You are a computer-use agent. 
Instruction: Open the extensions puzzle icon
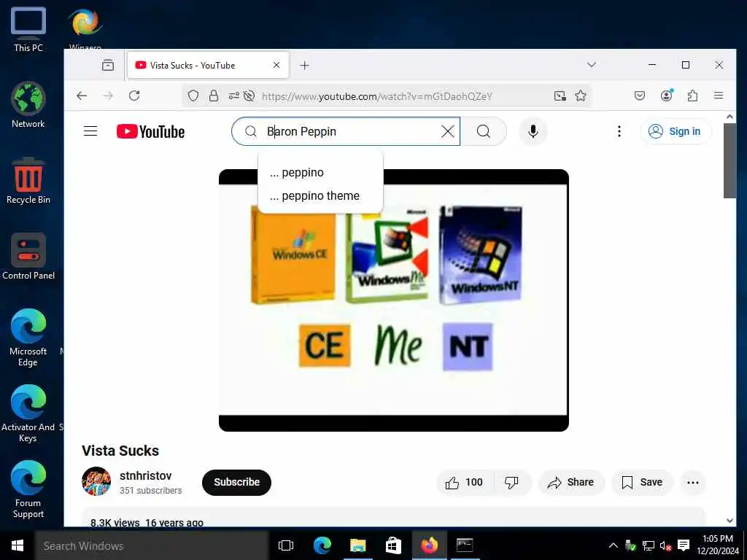pyautogui.click(x=692, y=96)
